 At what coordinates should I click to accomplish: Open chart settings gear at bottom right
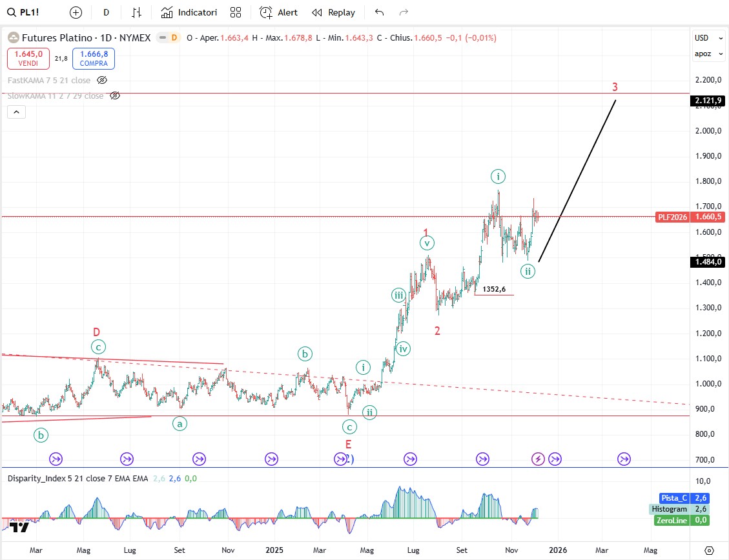709,550
